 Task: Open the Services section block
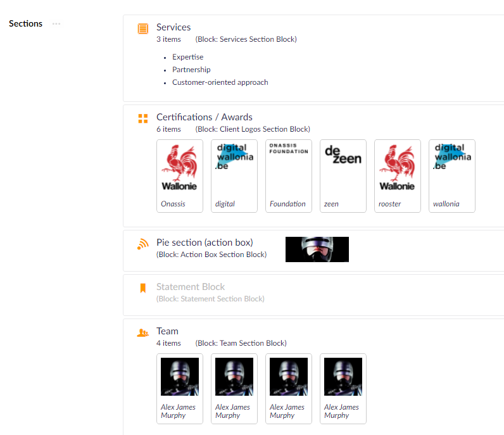pos(173,27)
